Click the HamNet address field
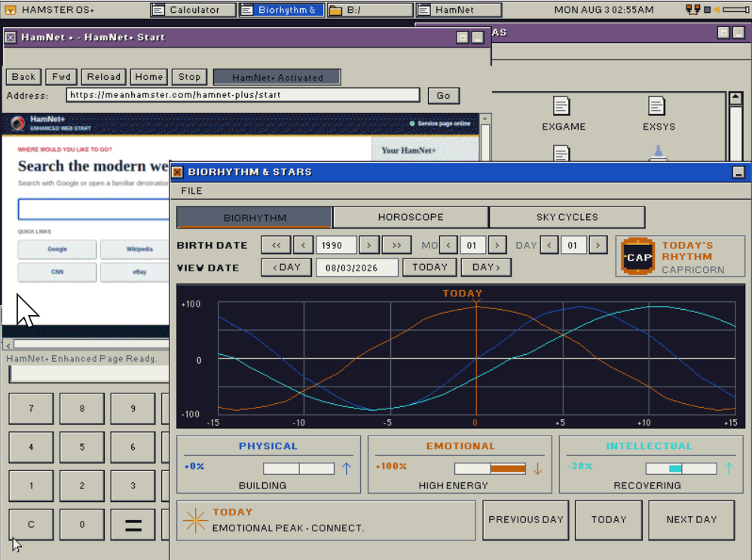This screenshot has height=560, width=752. tap(243, 95)
